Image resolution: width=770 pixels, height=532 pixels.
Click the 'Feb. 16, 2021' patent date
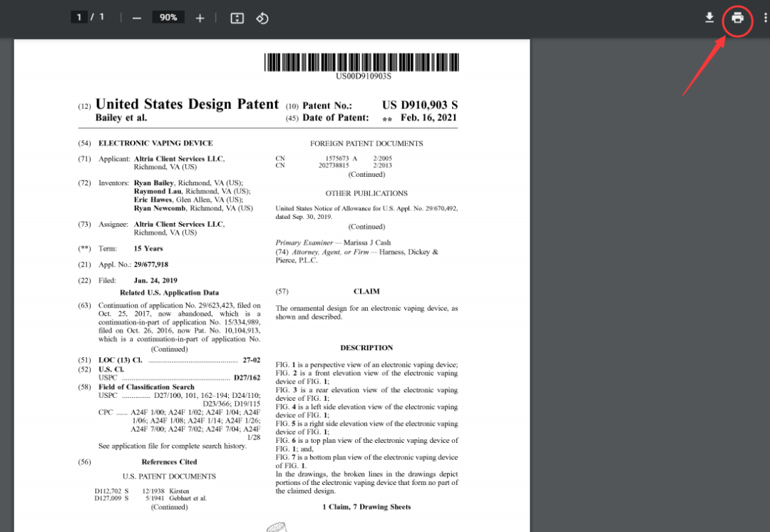[x=428, y=118]
